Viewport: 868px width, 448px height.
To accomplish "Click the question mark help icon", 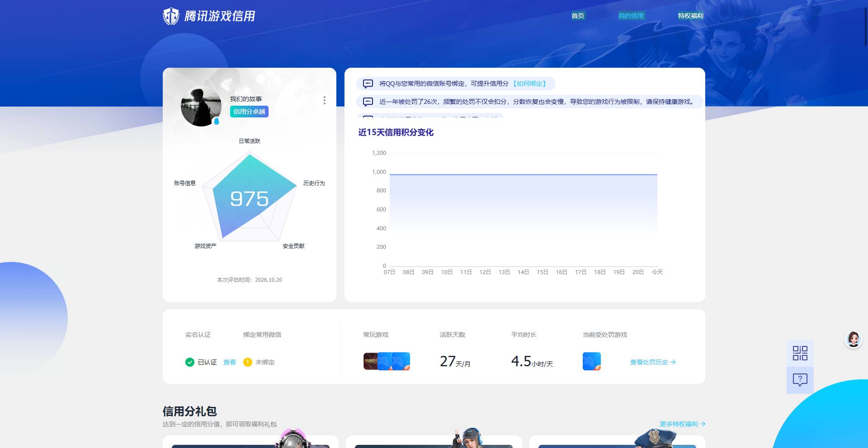I will (800, 380).
